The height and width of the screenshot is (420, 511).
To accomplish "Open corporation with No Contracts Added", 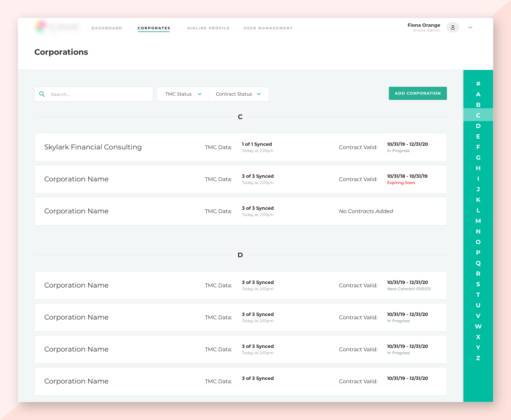I will tap(76, 211).
